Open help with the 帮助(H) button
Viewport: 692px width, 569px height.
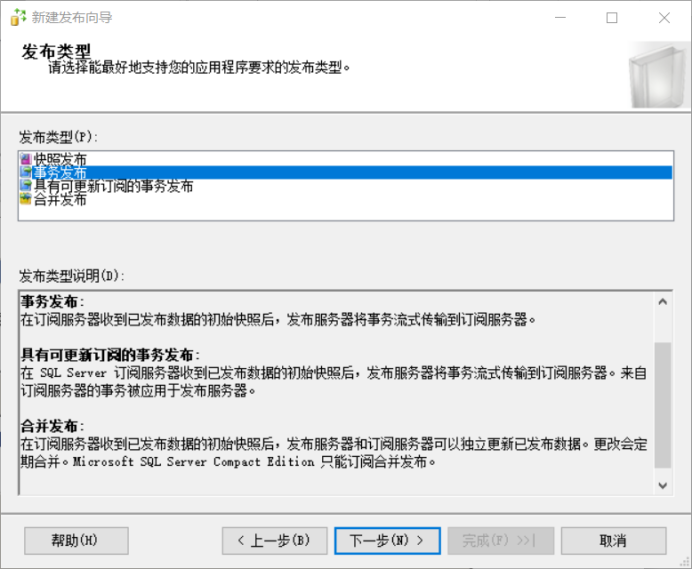pyautogui.click(x=75, y=541)
